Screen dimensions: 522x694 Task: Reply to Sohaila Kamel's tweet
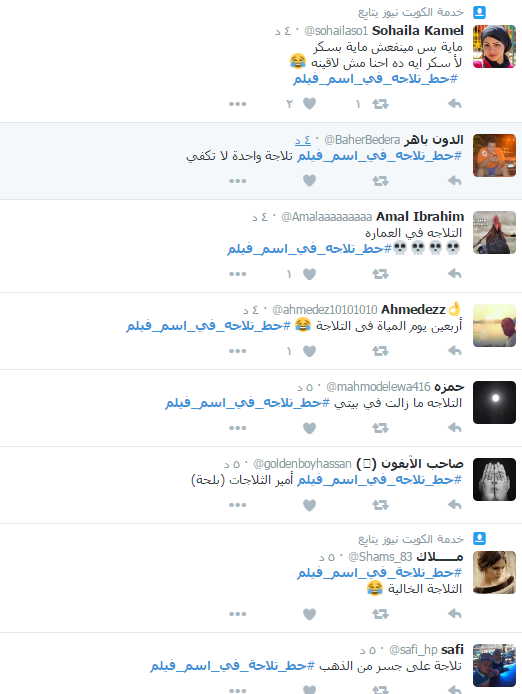click(455, 104)
